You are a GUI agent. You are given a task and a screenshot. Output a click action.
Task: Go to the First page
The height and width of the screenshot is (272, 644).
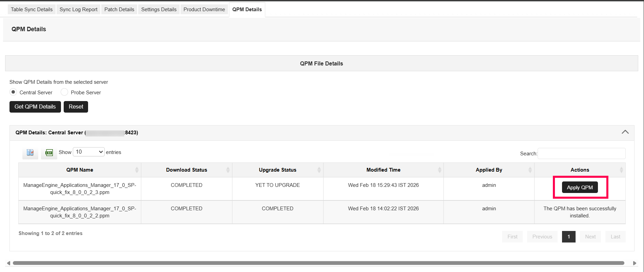pos(512,237)
